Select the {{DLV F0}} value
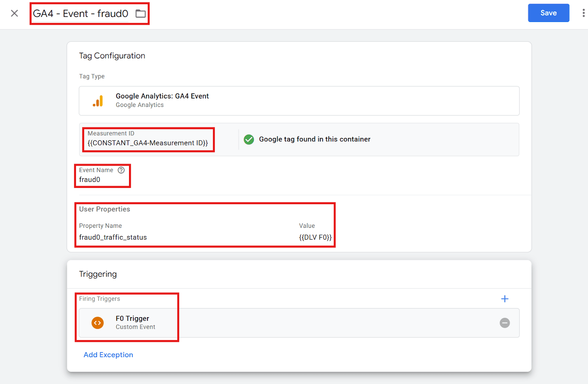This screenshot has width=588, height=384. click(x=315, y=237)
